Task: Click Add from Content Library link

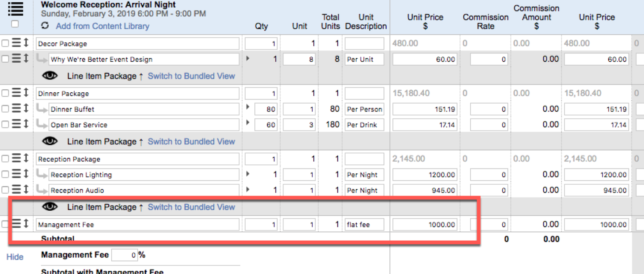Action: [x=102, y=26]
